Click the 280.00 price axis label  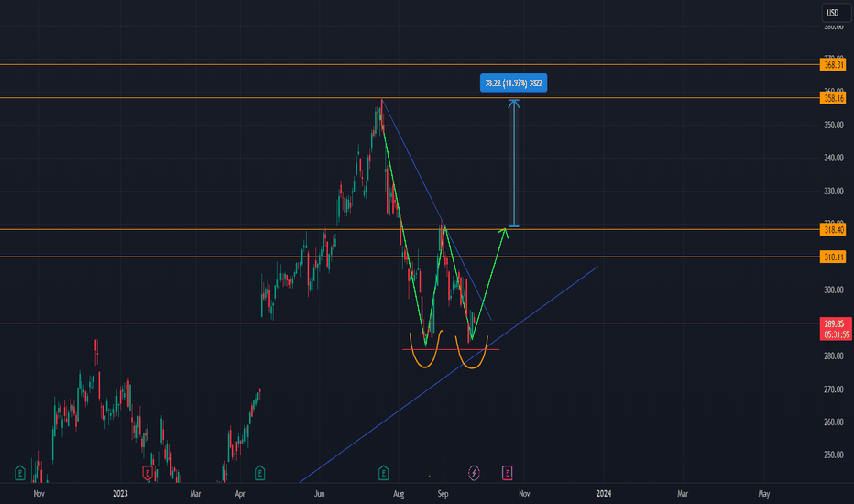tap(834, 356)
